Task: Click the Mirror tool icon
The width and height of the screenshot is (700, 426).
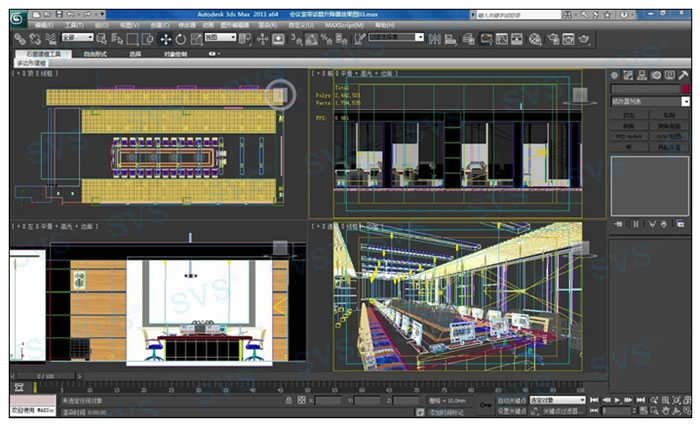Action: 432,38
